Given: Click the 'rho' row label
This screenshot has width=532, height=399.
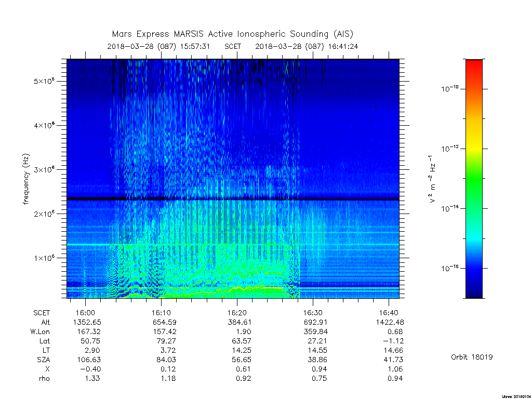Looking at the screenshot, I should pos(44,378).
